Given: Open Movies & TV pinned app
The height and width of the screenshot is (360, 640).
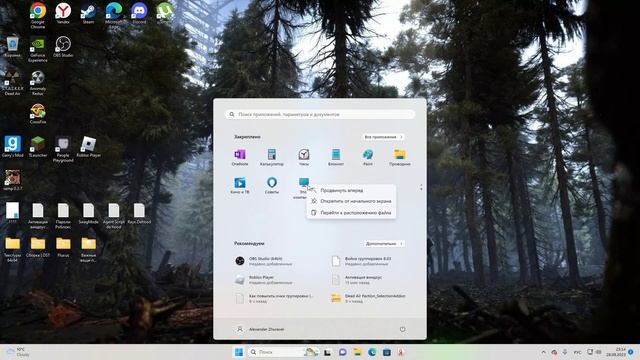Looking at the screenshot, I should tap(240, 185).
